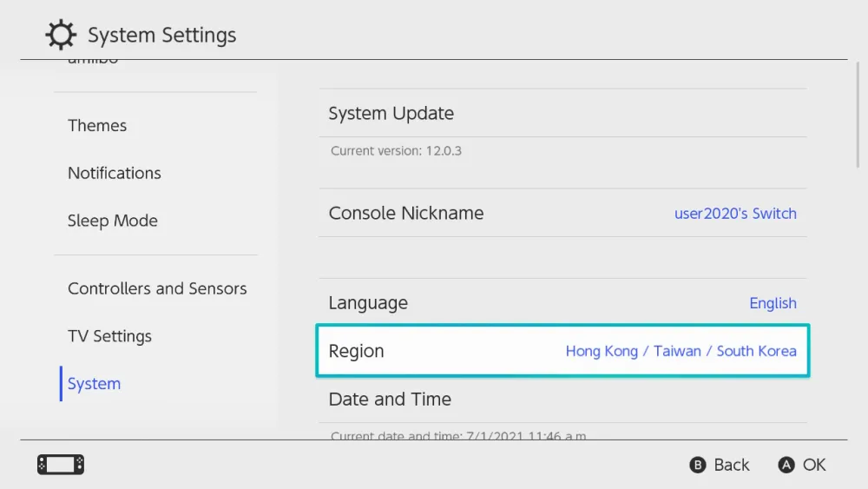868x489 pixels.
Task: Click the System Settings gear icon
Action: 61,36
